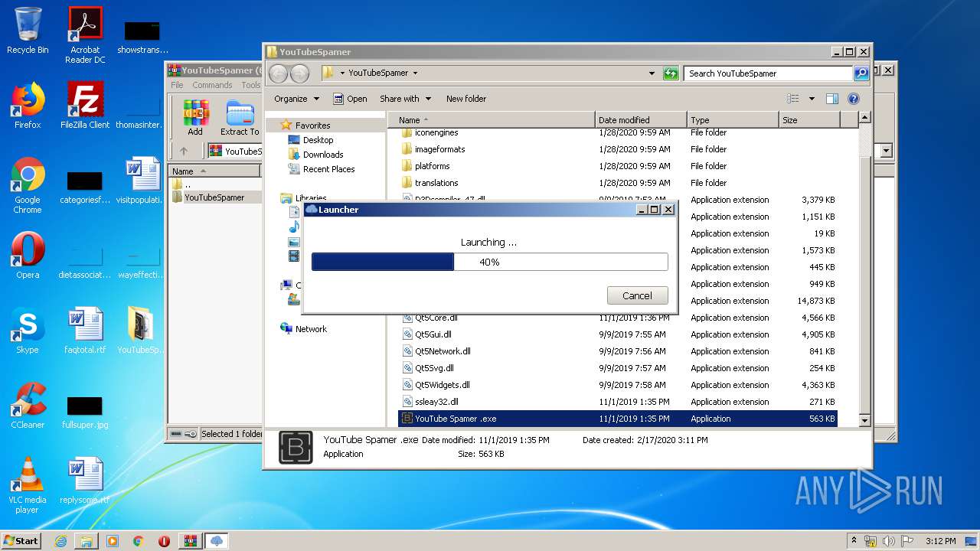Select Favorites in navigation pane

312,126
